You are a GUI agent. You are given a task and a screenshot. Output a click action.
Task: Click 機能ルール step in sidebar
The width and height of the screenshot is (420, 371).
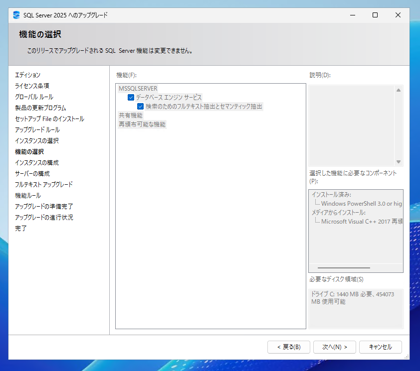tap(28, 195)
